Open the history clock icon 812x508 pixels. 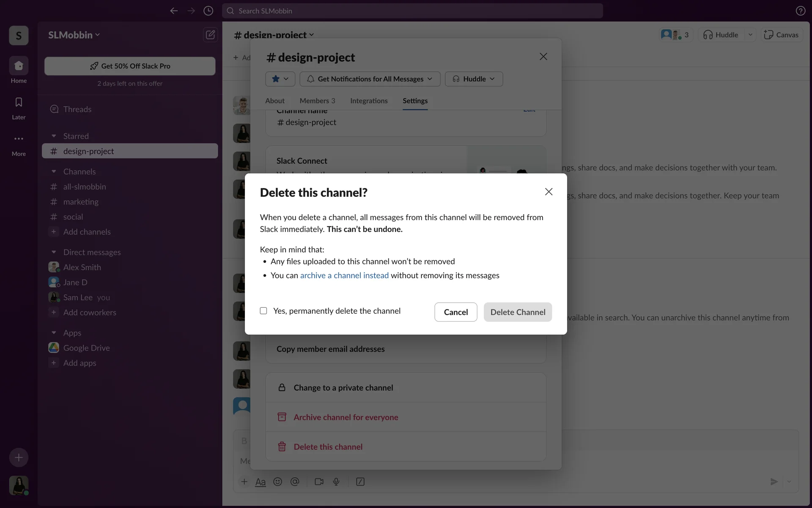208,11
